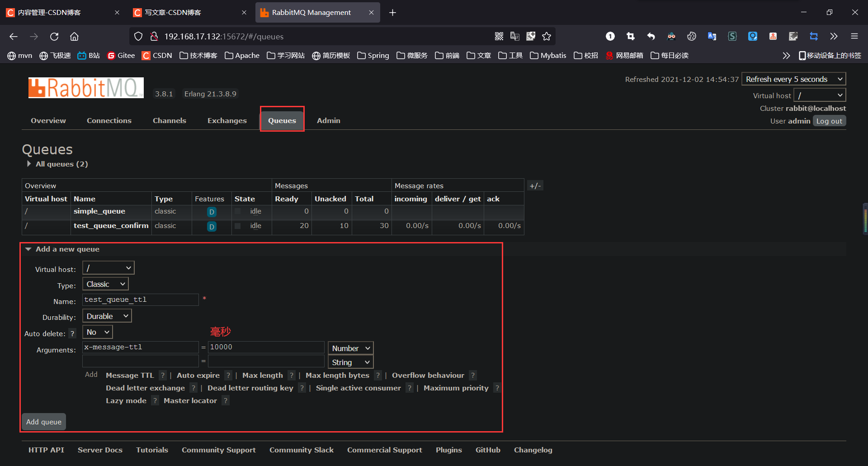
Task: Switch to Connections tab
Action: (x=109, y=120)
